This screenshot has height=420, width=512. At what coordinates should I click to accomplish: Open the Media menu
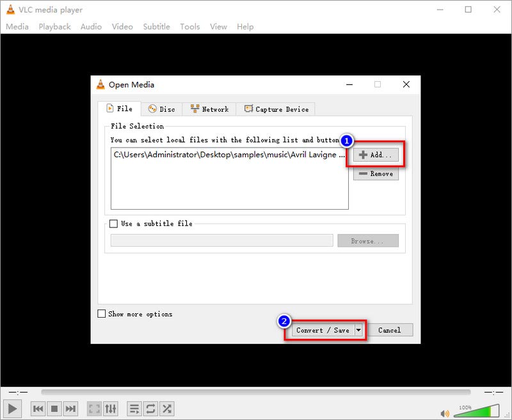tap(17, 27)
